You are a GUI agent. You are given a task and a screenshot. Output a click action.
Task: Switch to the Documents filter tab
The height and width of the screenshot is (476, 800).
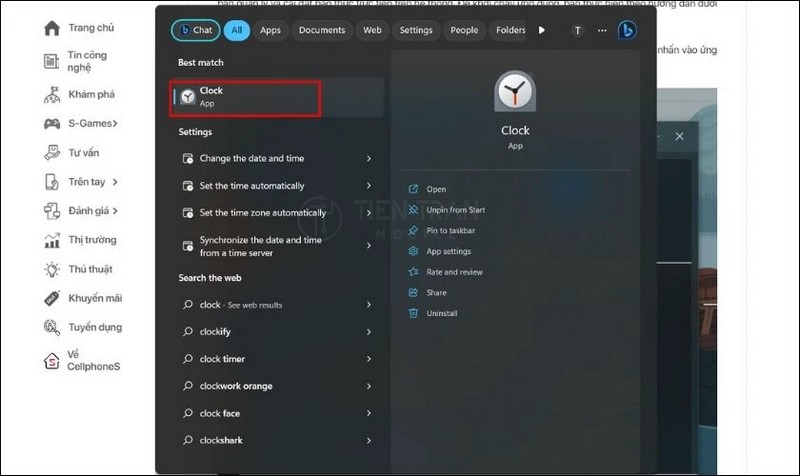tap(322, 31)
